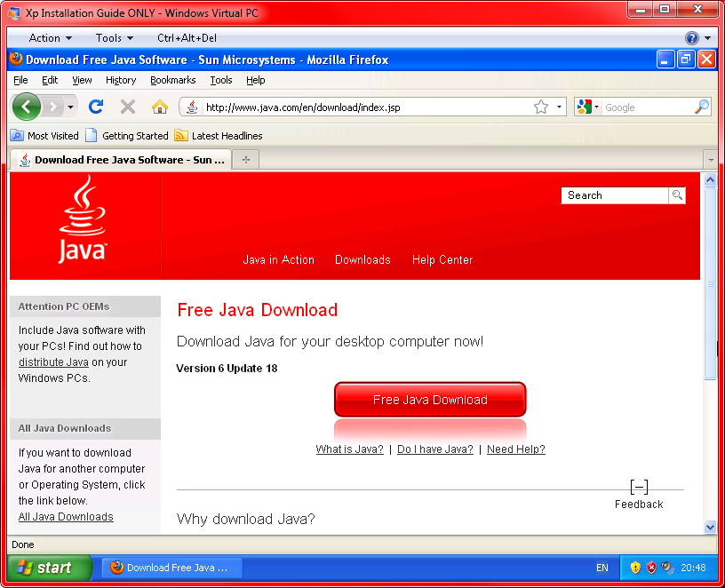Expand the Action menu in Virtual PC
The width and height of the screenshot is (725, 588).
50,38
